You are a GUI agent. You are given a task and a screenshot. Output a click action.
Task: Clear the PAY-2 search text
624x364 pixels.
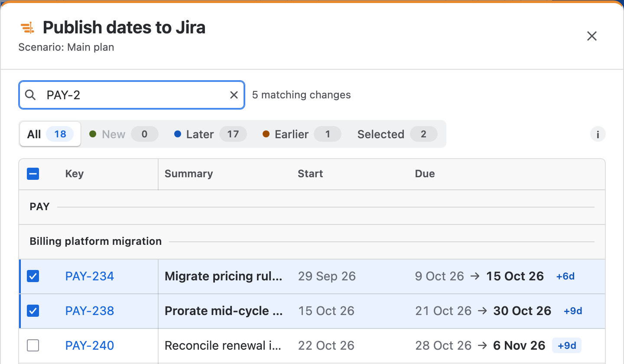coord(234,95)
